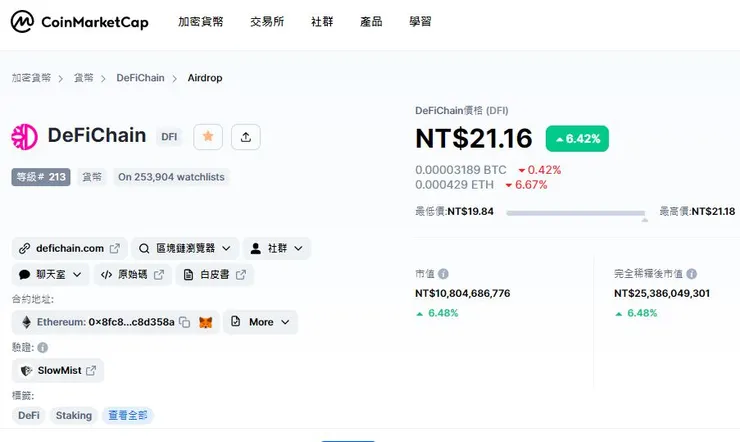
Task: Open the 原始碼 source code link
Action: [x=132, y=275]
